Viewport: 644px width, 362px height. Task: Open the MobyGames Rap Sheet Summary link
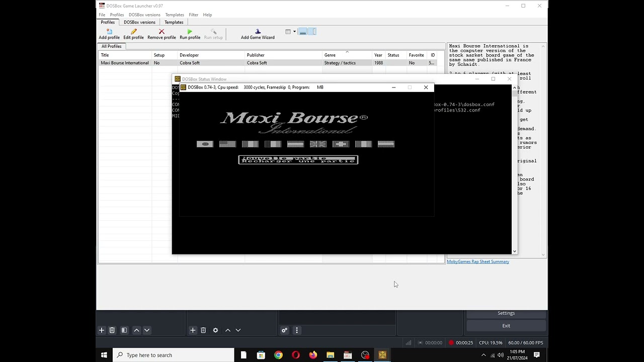(x=478, y=261)
